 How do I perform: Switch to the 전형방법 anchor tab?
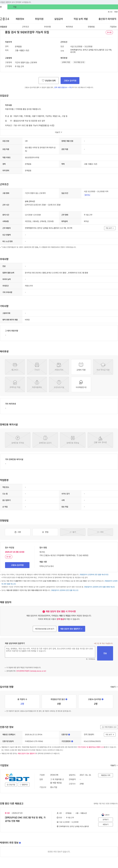[91, 27]
